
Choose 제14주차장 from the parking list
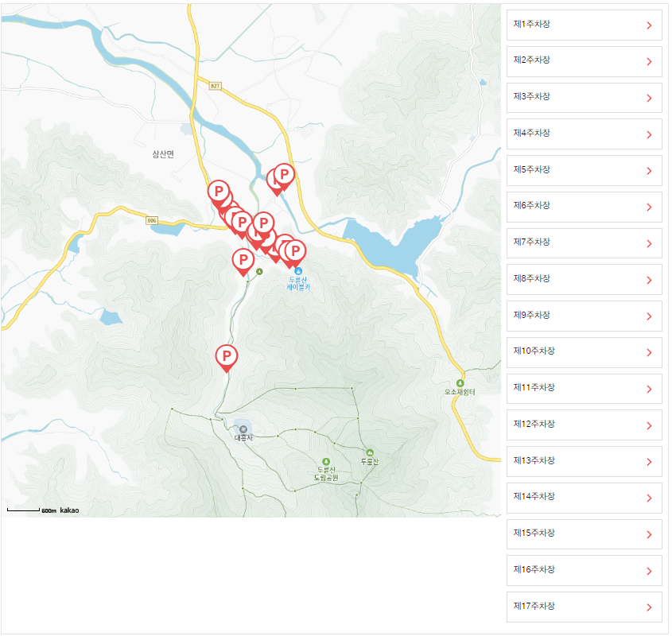point(585,498)
